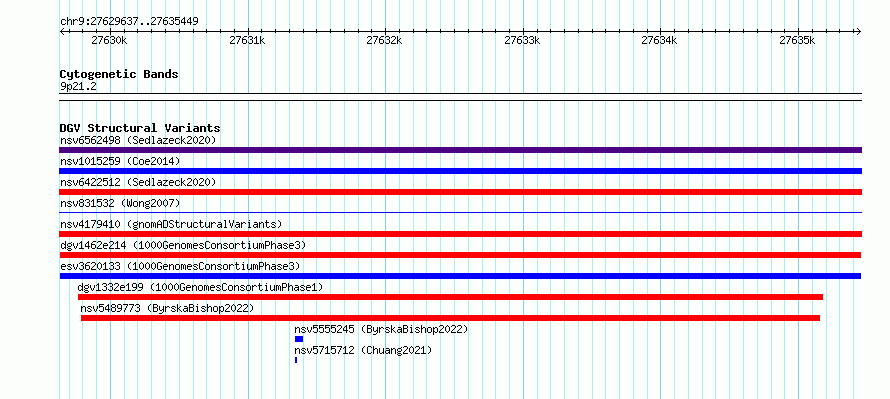The width and height of the screenshot is (890, 399).
Task: Click dgv1332e199 (1000GenomesConsortiumPhase1) label
Action: tap(200, 287)
